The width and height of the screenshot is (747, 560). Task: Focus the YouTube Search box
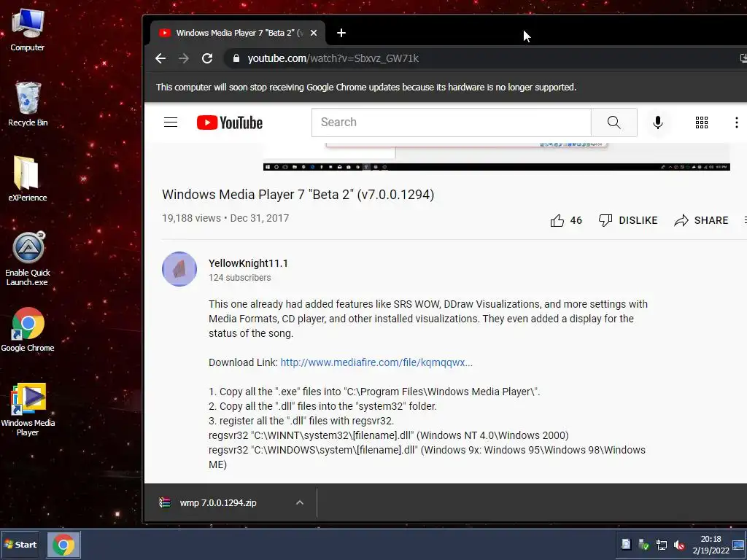451,122
